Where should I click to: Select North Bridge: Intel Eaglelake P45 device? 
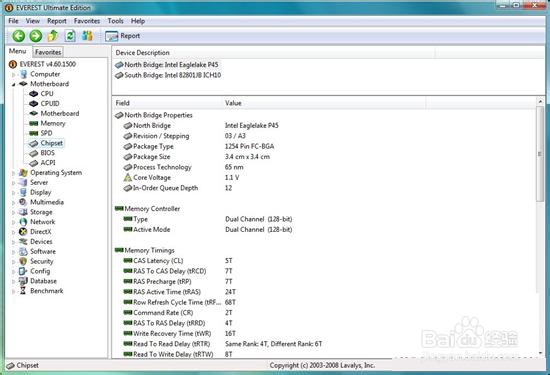click(167, 65)
